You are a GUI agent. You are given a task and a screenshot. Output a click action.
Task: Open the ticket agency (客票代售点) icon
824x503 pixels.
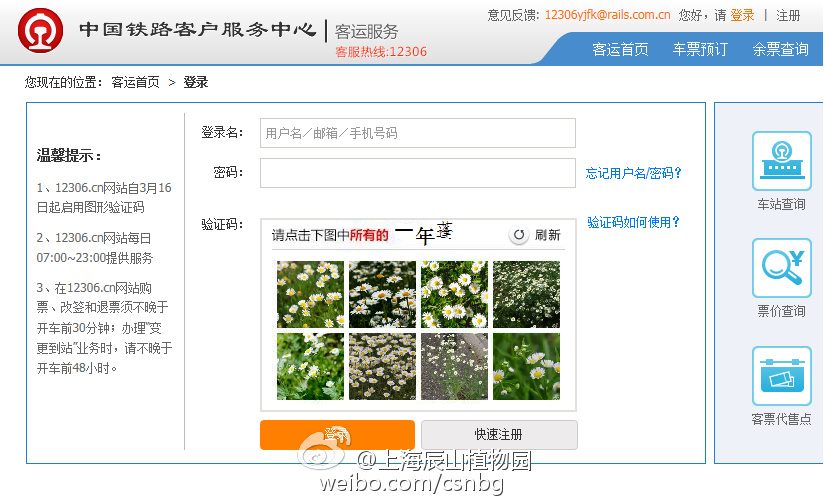(781, 376)
